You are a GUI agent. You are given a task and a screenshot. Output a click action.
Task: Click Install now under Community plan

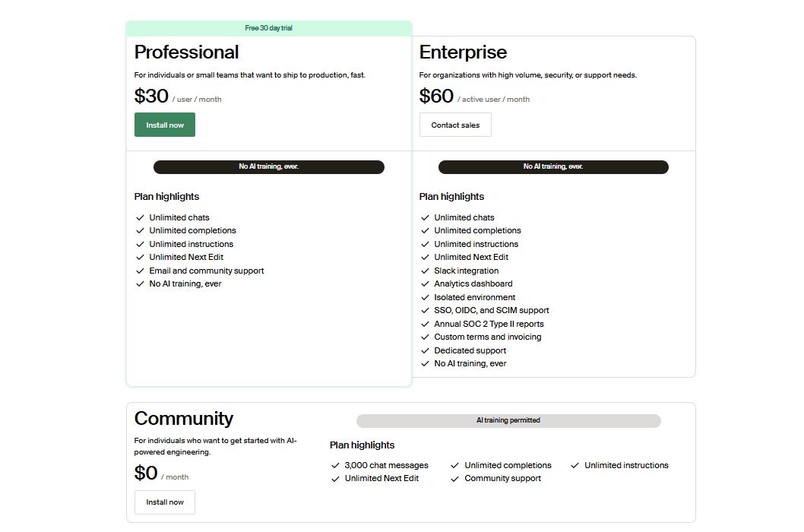click(x=165, y=502)
